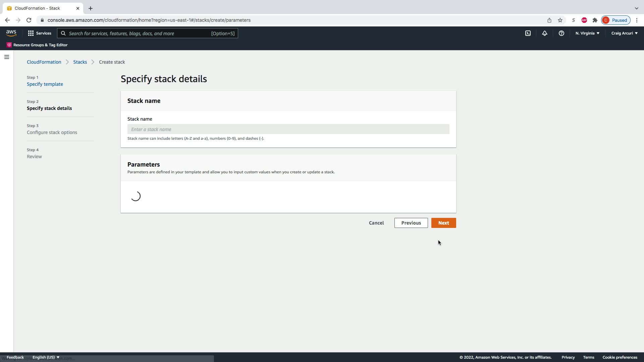Expand the N. Virginia region dropdown
The width and height of the screenshot is (644, 362).
[587, 33]
